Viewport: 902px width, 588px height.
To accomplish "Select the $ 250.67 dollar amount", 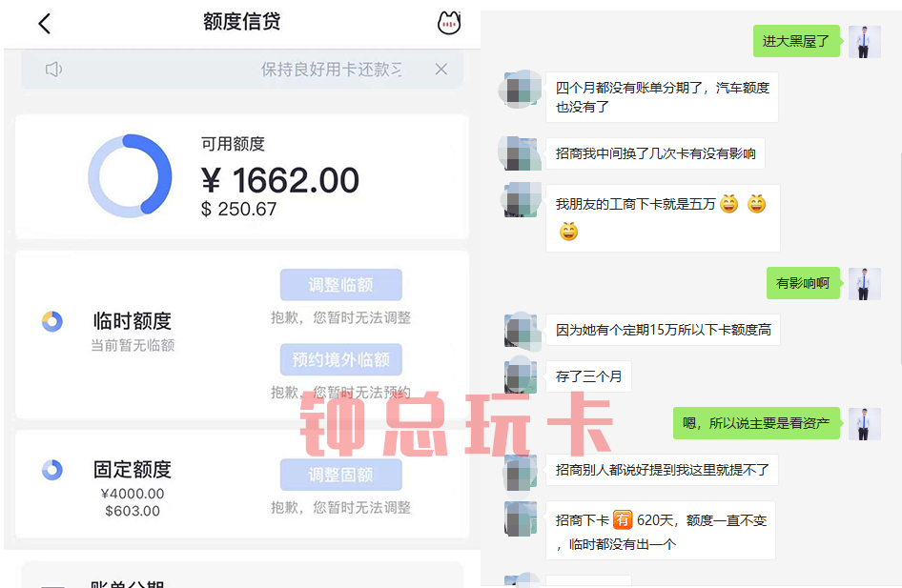I will 238,210.
